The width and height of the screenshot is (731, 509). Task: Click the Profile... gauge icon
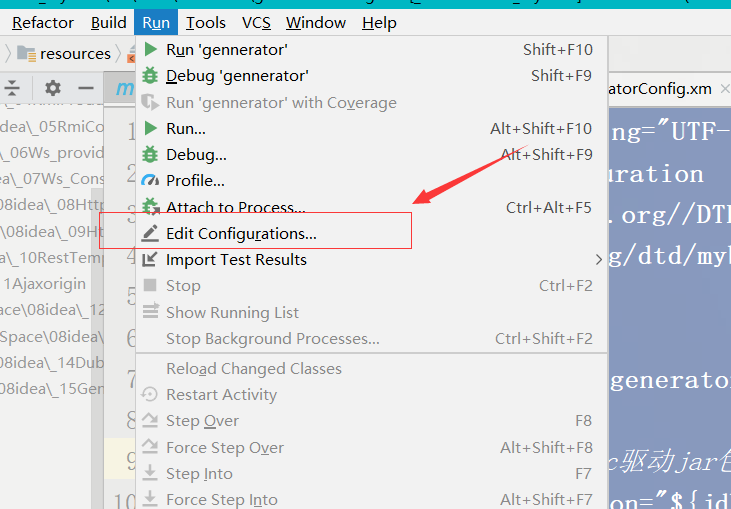point(150,180)
